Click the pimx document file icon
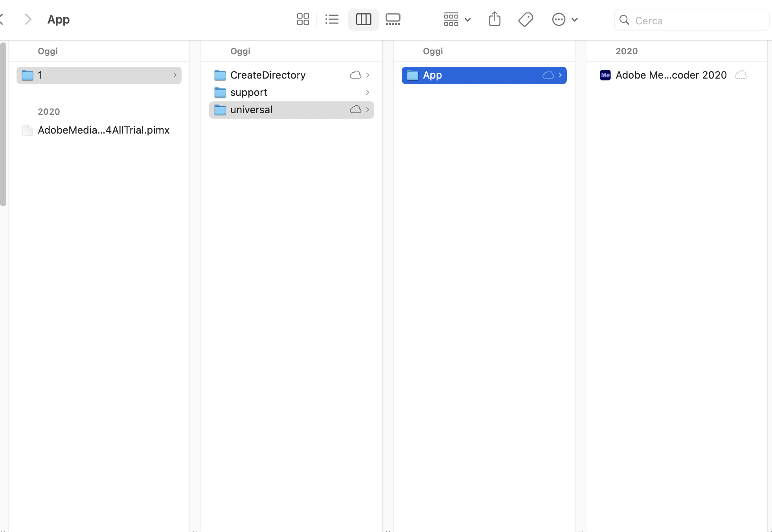This screenshot has width=772, height=532. (27, 130)
